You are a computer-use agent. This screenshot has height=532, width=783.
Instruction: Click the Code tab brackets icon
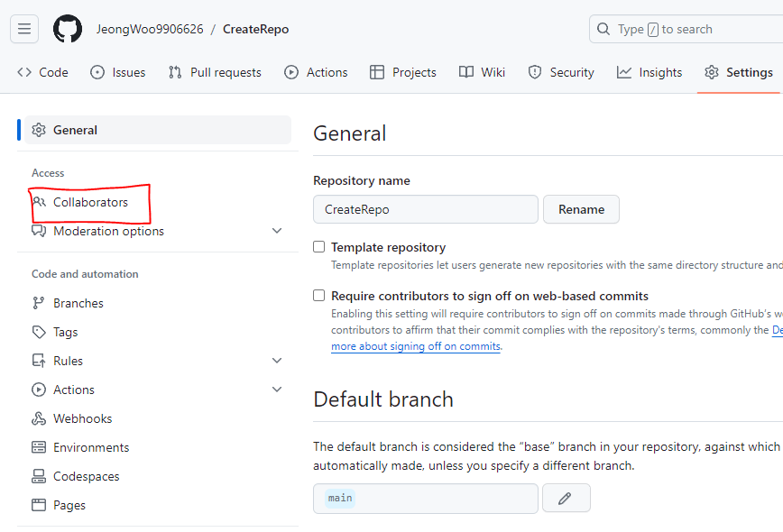click(x=24, y=72)
